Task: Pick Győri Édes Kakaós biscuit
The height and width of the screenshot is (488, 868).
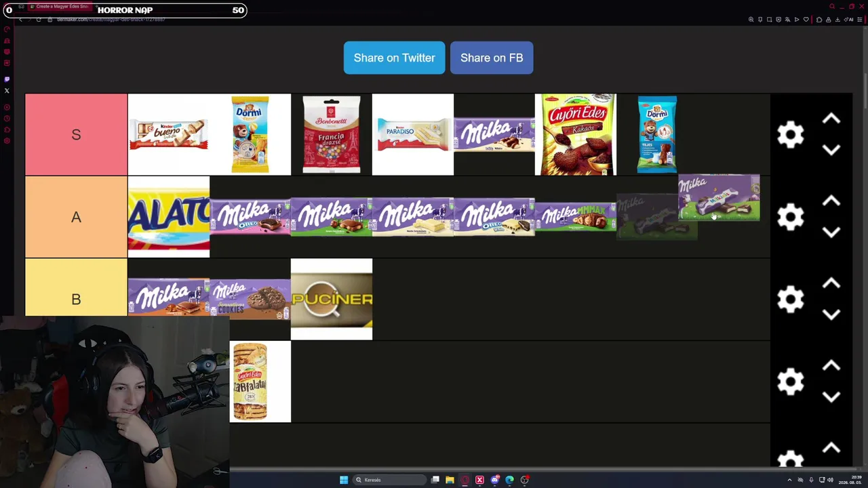Action: click(x=576, y=134)
